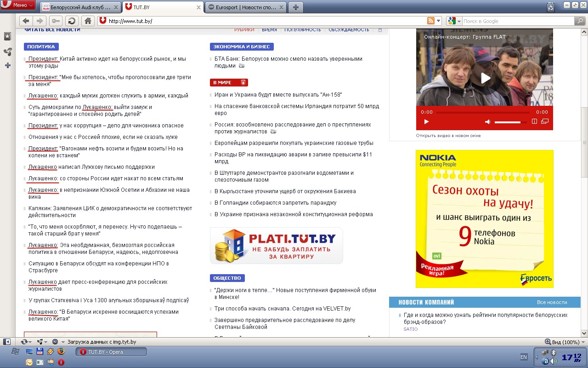
Task: Reload the page with the refresh icon
Action: 71,21
